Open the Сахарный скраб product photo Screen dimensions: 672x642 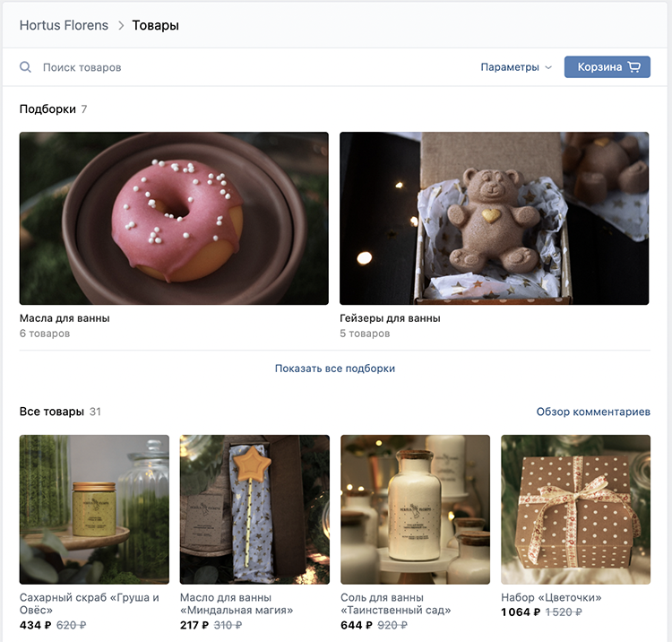click(x=94, y=509)
